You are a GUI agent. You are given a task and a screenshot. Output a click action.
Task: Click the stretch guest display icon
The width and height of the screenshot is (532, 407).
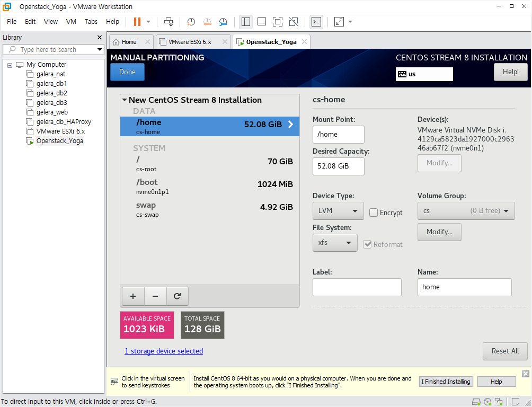[x=339, y=22]
